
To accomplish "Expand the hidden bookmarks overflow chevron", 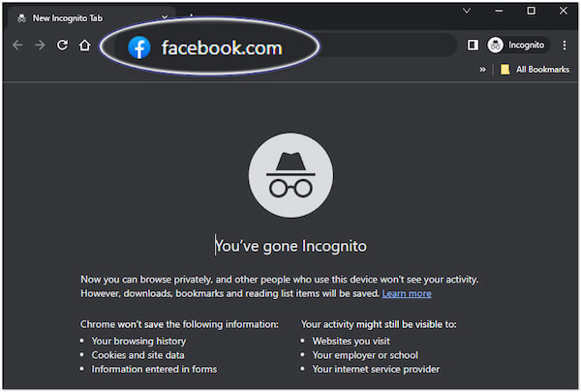I will (482, 70).
